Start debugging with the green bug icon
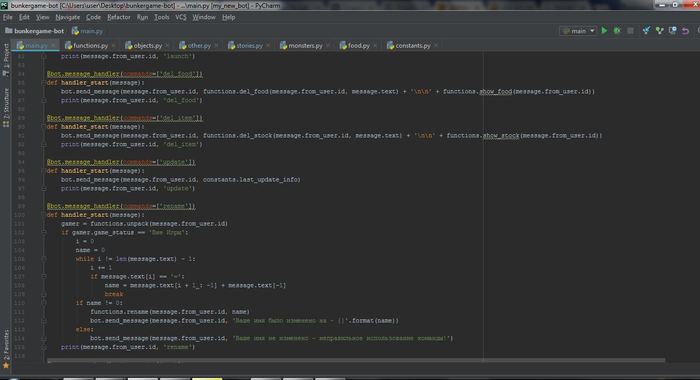Screen dimensions: 700x380 [x=617, y=31]
